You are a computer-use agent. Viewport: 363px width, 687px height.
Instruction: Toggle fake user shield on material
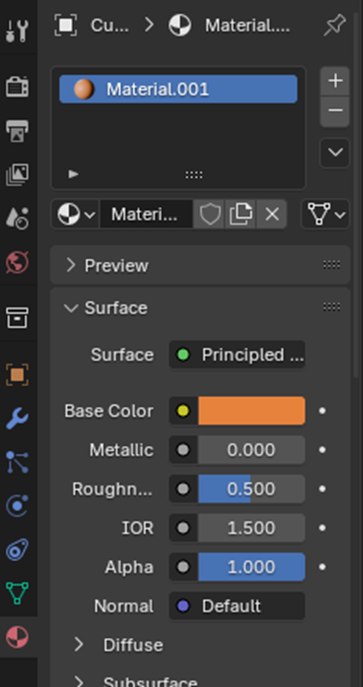point(210,214)
